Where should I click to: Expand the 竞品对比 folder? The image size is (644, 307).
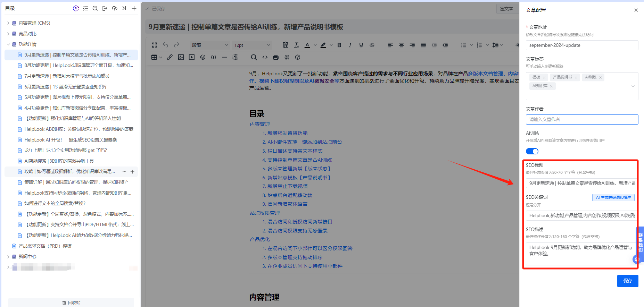point(8,34)
